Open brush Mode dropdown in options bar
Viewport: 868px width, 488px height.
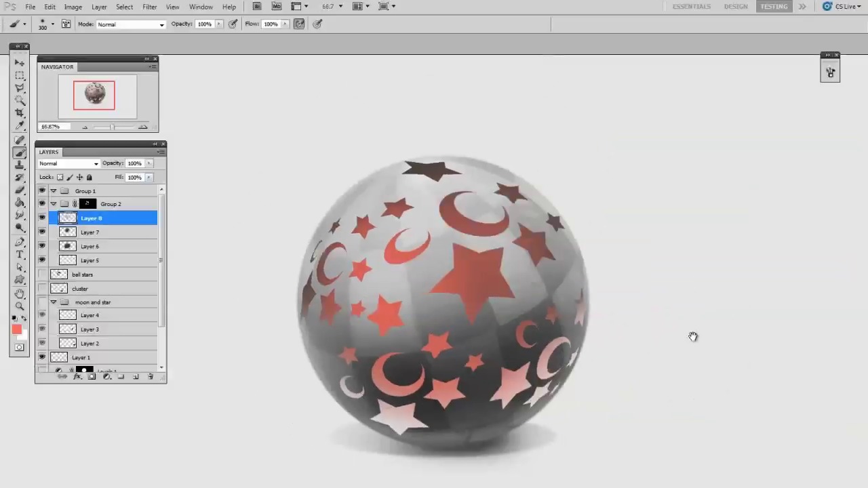pos(131,24)
